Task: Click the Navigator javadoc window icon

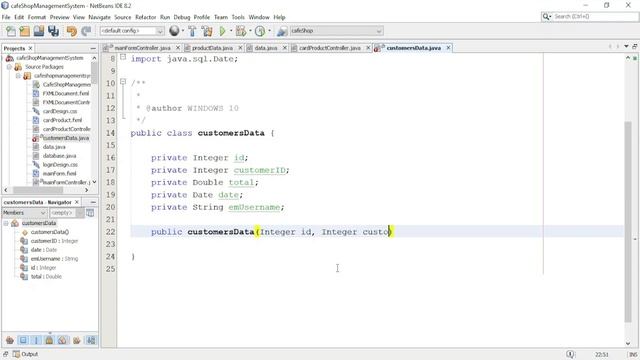Action: coord(90,213)
